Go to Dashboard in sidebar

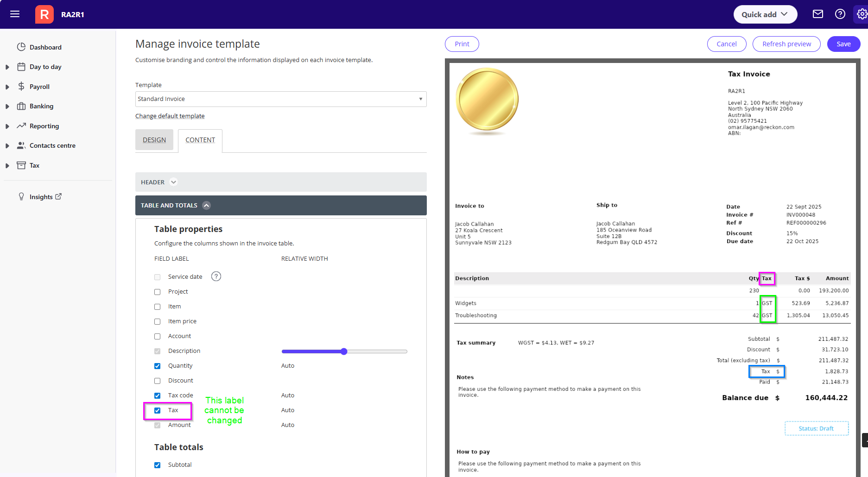point(45,47)
